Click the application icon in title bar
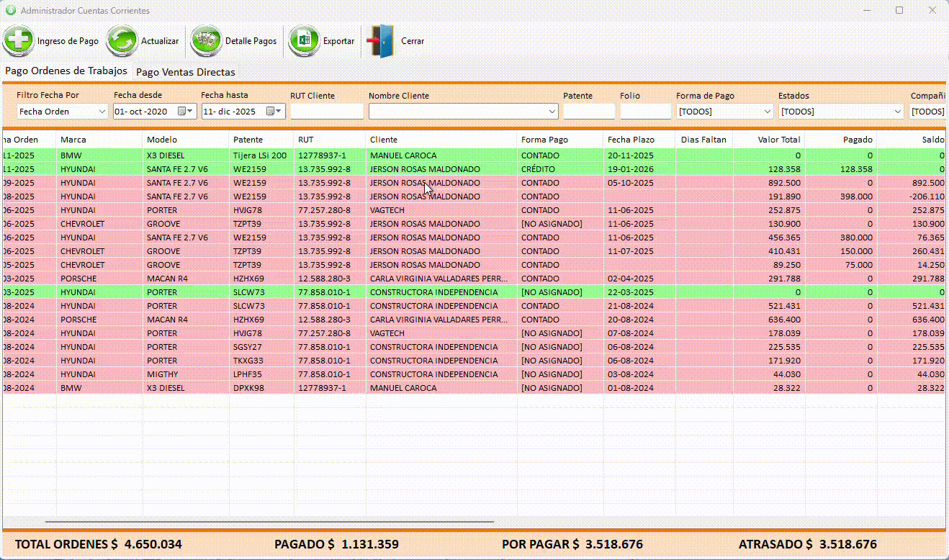Viewport: 949px width, 560px height. [10, 11]
